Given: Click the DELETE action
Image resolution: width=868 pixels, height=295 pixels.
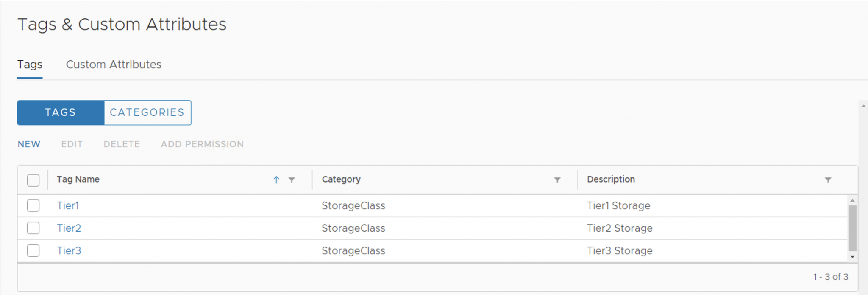Looking at the screenshot, I should tap(122, 144).
